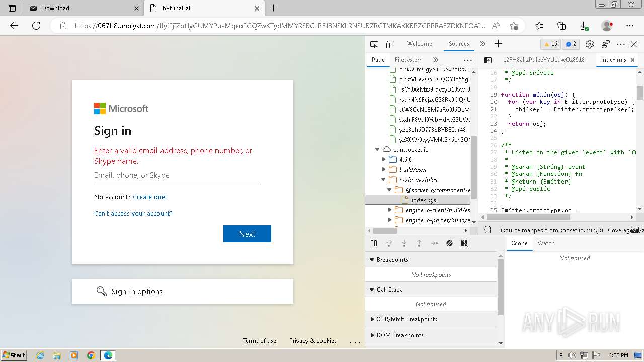Switch to the Download browser tab
The width and height of the screenshot is (644, 362).
click(x=84, y=8)
